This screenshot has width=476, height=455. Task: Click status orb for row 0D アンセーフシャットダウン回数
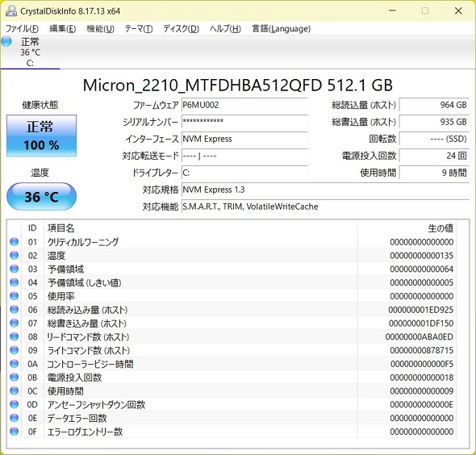[x=14, y=404]
